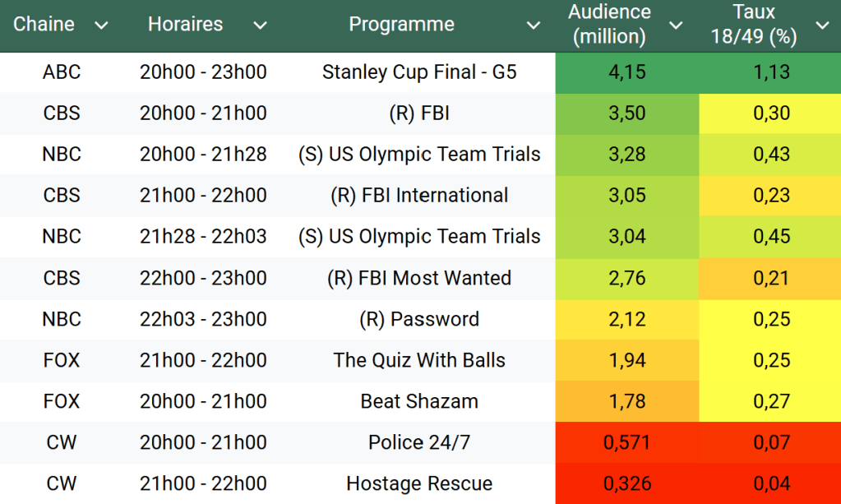Open the Taux 18/49 (%) filter chevron
This screenshot has height=504, width=841.
[x=822, y=25]
